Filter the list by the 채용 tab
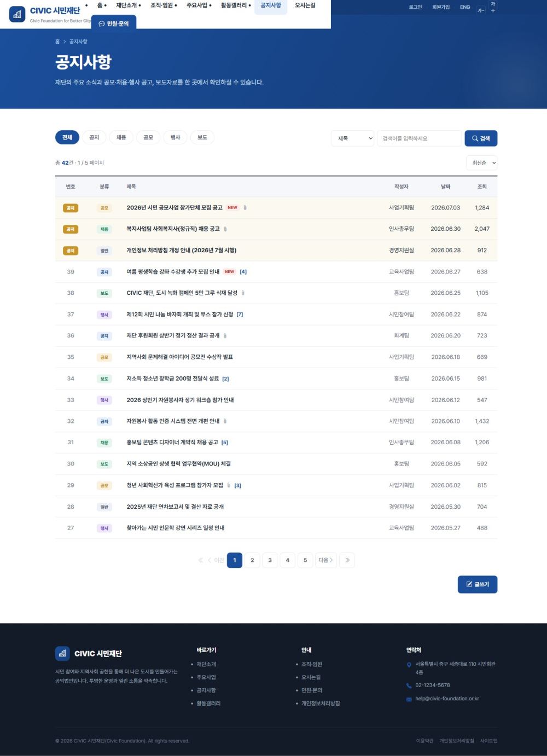547x756 pixels. point(121,137)
